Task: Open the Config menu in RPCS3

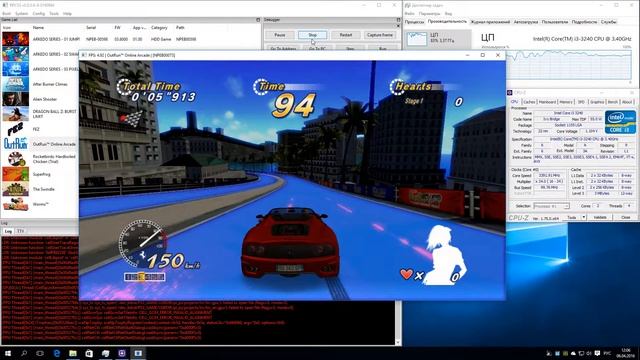Action: coord(39,13)
